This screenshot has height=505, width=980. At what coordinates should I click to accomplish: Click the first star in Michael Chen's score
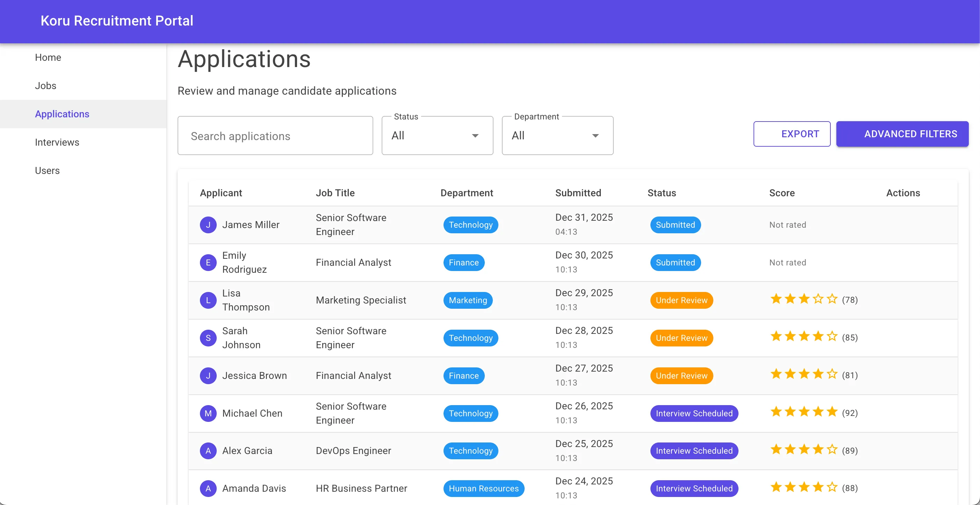pyautogui.click(x=776, y=411)
